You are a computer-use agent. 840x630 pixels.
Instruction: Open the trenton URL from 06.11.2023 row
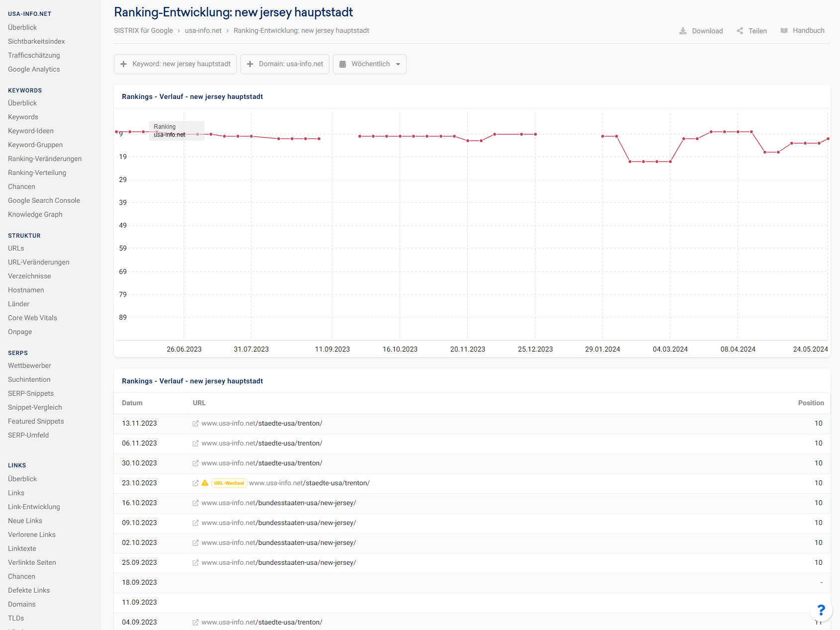pos(261,443)
